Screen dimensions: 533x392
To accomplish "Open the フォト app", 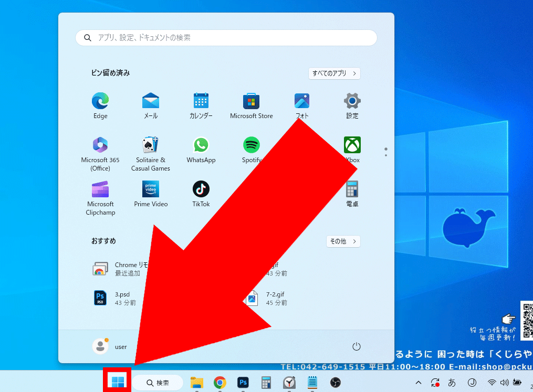I will click(302, 105).
